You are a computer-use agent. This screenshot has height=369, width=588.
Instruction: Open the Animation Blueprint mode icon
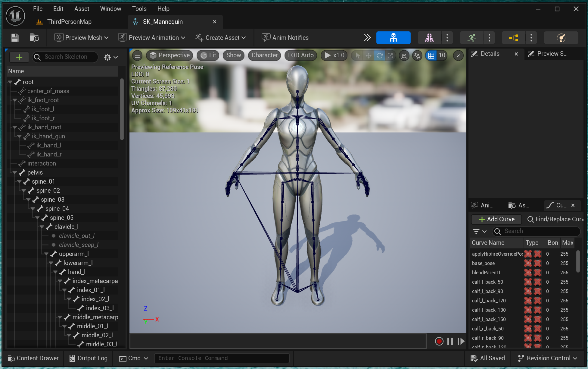click(514, 38)
